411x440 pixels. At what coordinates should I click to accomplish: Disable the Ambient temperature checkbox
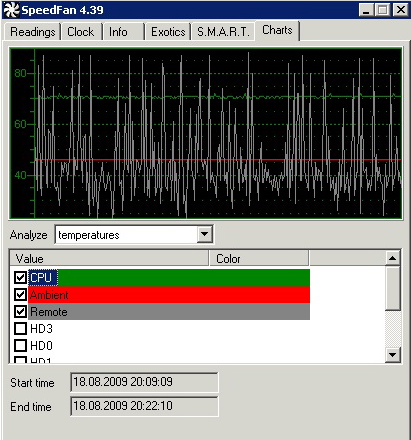[x=20, y=294]
